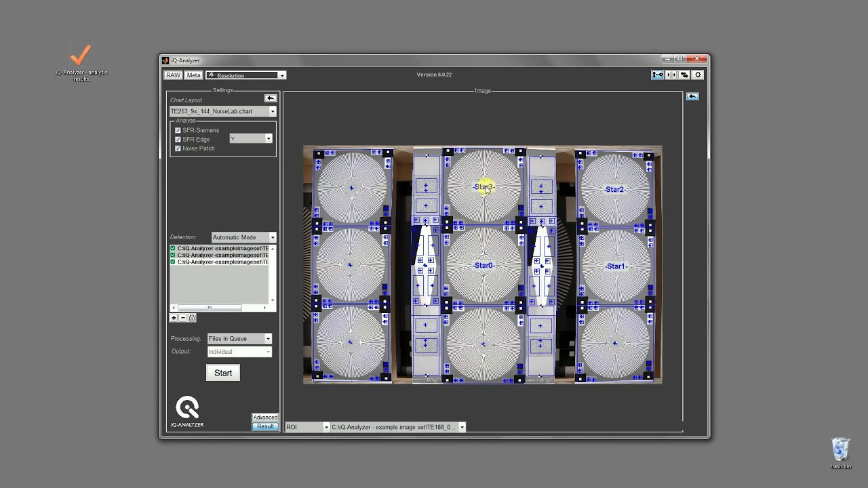The width and height of the screenshot is (868, 488).
Task: Open the Files in Queue processing dropdown
Action: 239,338
